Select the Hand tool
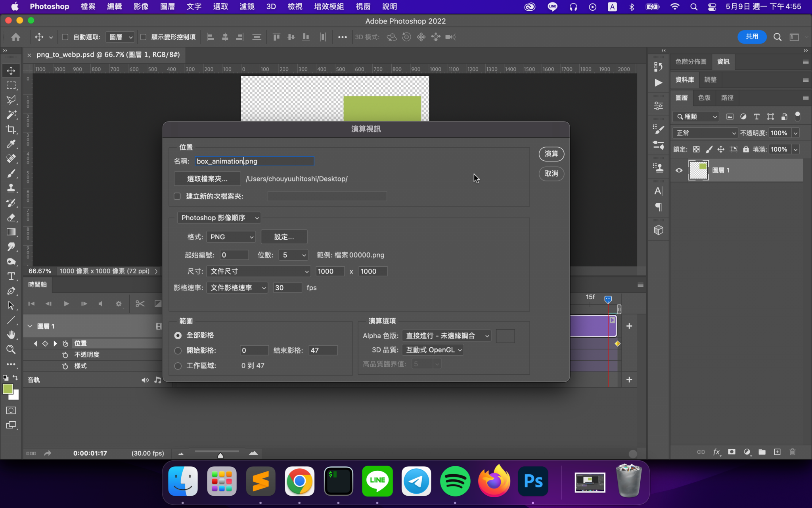Image resolution: width=812 pixels, height=508 pixels. click(x=11, y=335)
